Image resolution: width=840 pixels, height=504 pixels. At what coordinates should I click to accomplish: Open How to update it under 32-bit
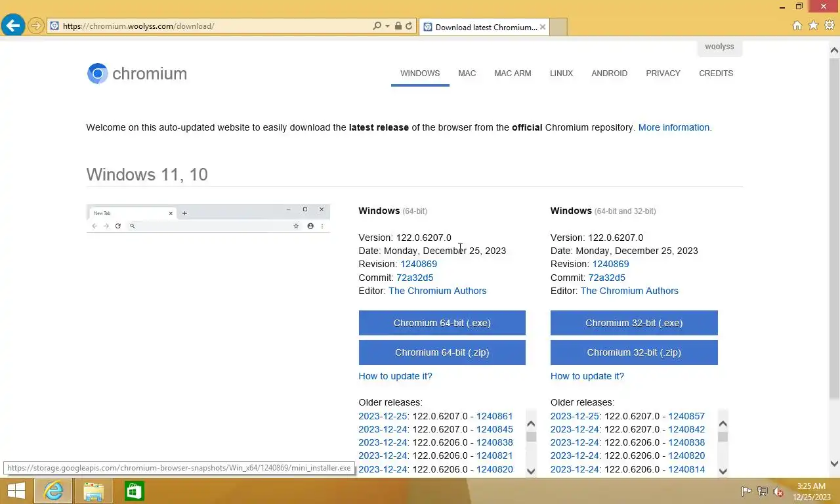pos(587,376)
